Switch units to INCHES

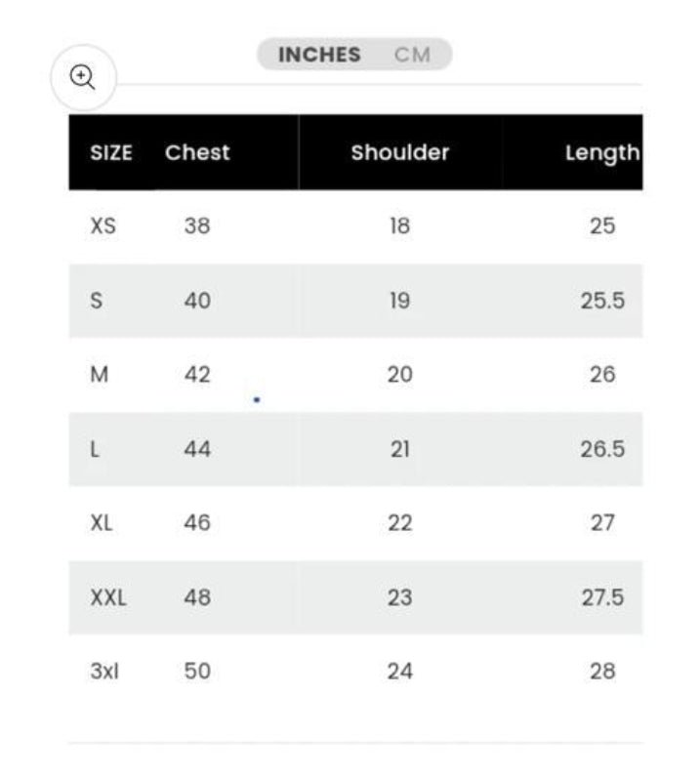point(319,55)
